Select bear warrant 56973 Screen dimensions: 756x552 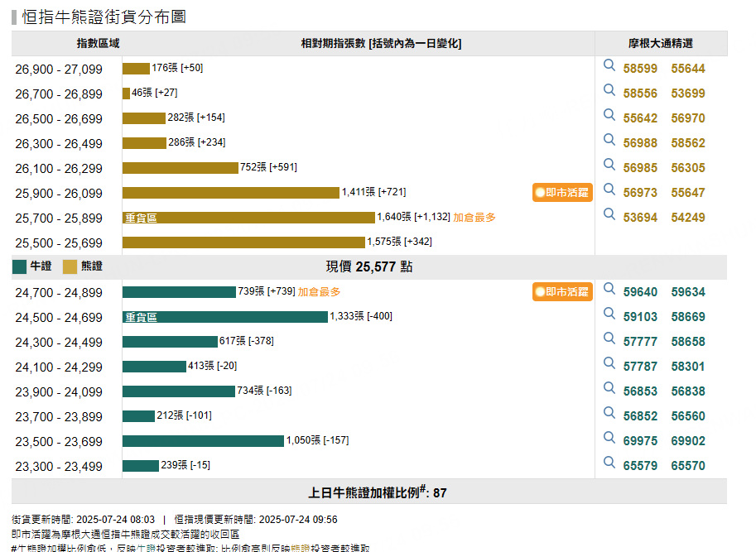640,193
